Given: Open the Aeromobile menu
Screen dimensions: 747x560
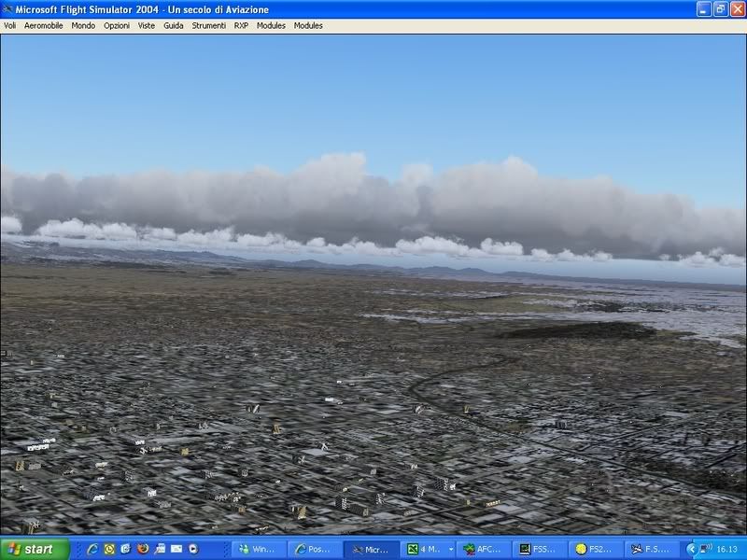Looking at the screenshot, I should (43, 26).
